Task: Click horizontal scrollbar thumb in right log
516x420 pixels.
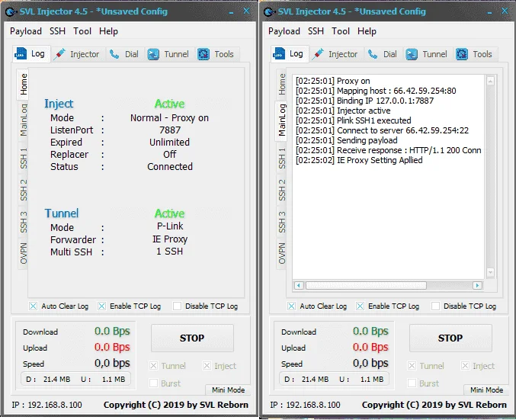Action: pos(367,285)
